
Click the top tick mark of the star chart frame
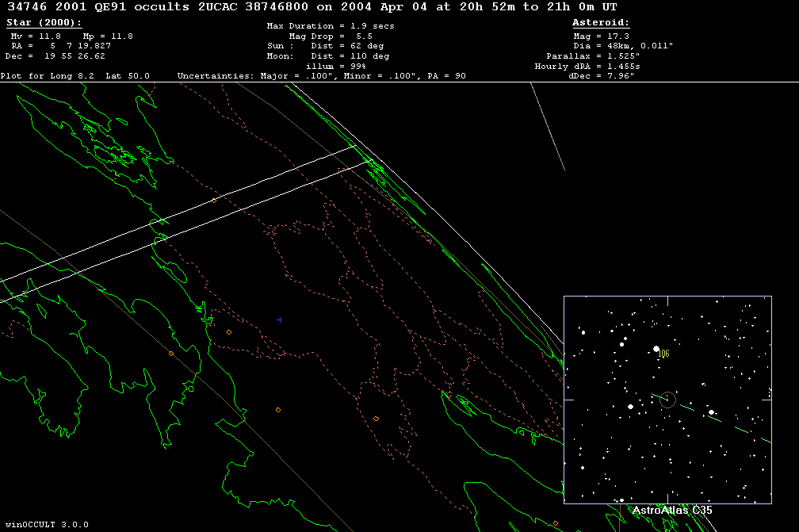click(667, 300)
